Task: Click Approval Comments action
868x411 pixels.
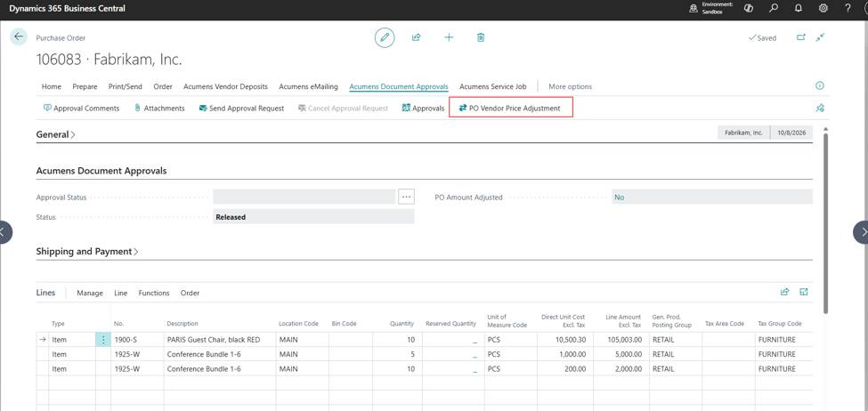Action: [81, 109]
